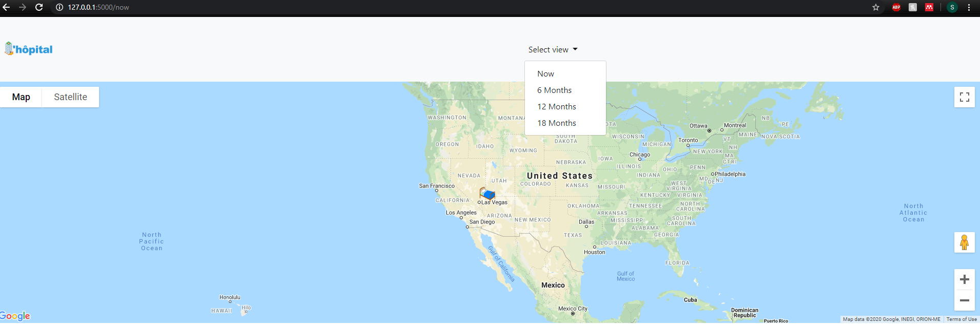Switch to Map view type
980x324 pixels.
[21, 97]
